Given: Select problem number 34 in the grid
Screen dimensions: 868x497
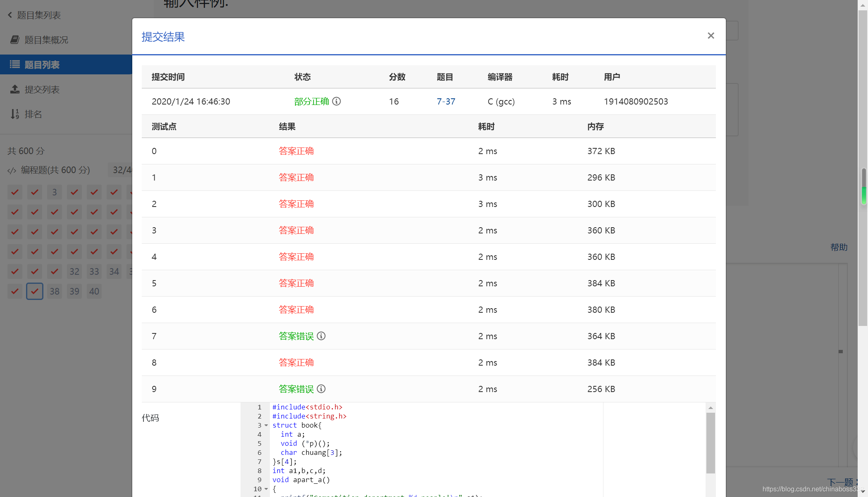Looking at the screenshot, I should coord(114,271).
